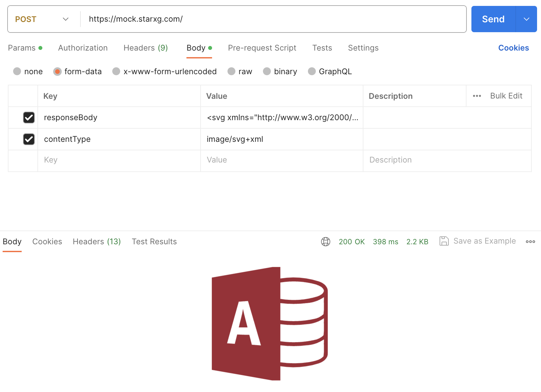Click the save floppy disk icon

pos(444,241)
